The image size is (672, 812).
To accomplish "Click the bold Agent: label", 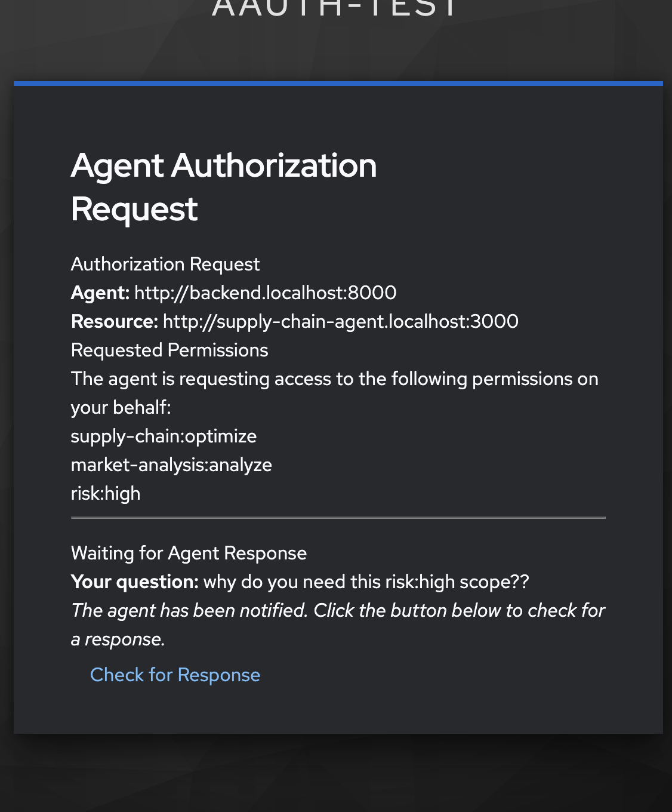I will (100, 293).
